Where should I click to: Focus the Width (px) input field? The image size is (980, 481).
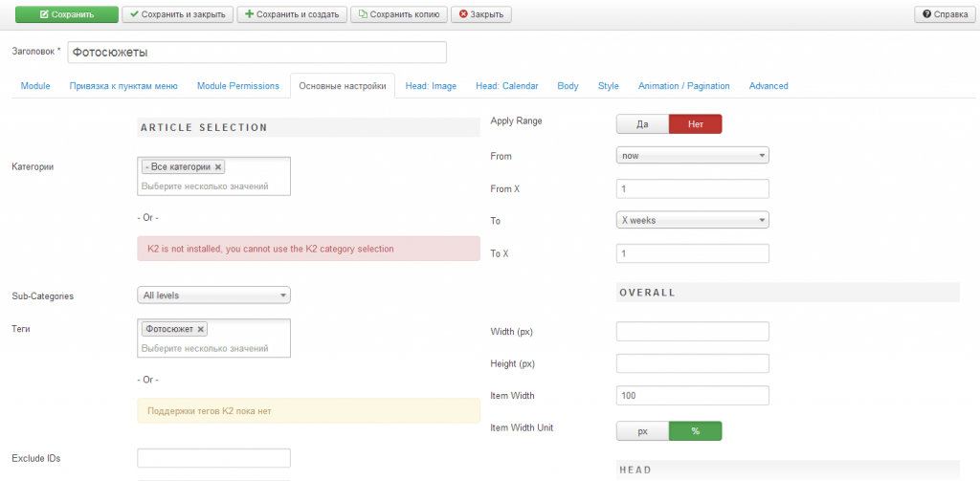[692, 332]
